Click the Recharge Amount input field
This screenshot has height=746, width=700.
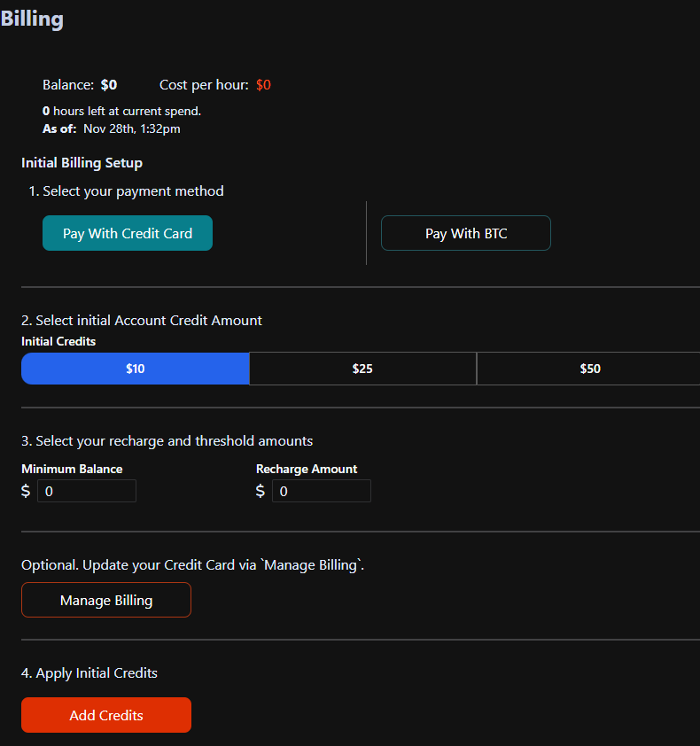click(321, 490)
